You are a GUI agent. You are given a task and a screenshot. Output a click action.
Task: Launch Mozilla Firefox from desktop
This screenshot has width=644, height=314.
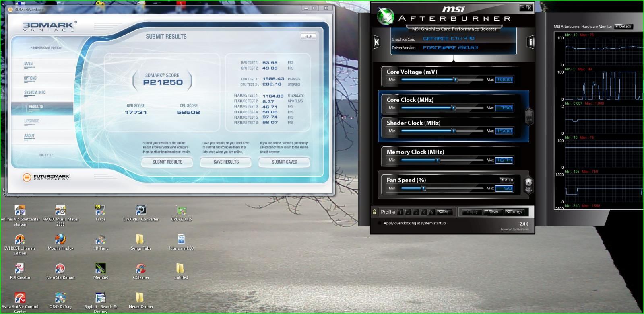click(60, 240)
